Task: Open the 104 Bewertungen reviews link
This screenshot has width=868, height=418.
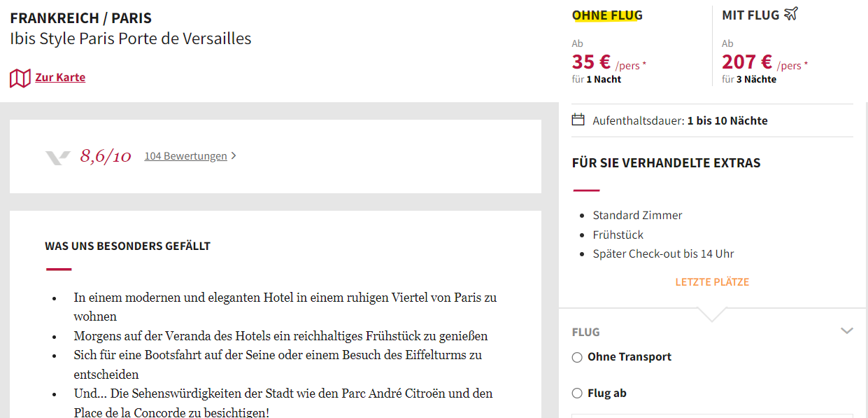Action: click(x=185, y=156)
